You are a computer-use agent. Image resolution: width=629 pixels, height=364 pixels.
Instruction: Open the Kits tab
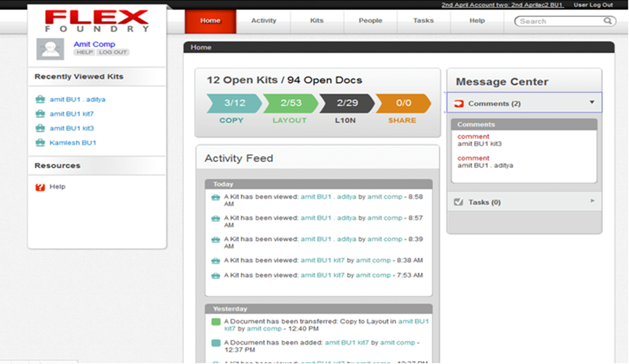click(x=317, y=21)
